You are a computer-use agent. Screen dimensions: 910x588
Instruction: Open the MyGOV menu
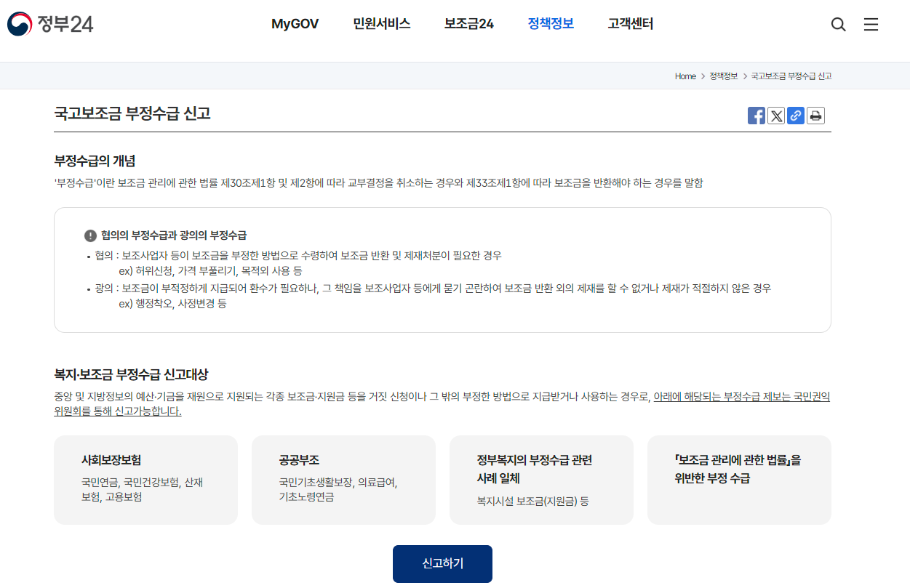tap(294, 24)
